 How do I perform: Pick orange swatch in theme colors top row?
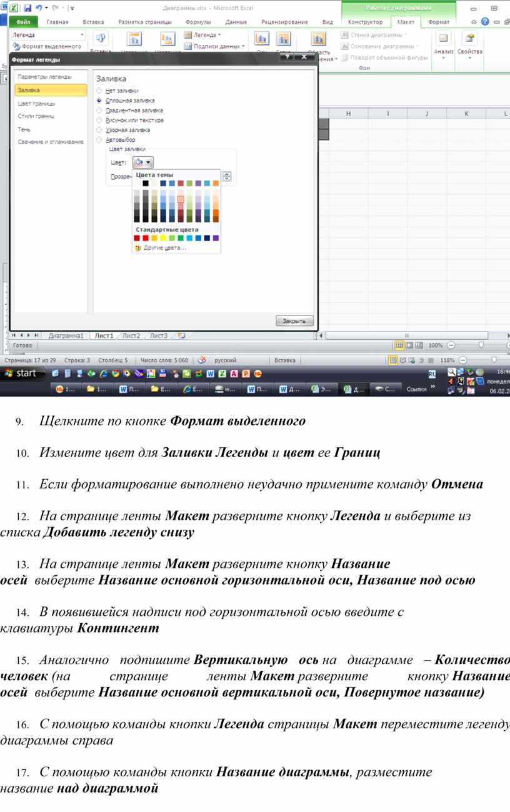(x=216, y=184)
